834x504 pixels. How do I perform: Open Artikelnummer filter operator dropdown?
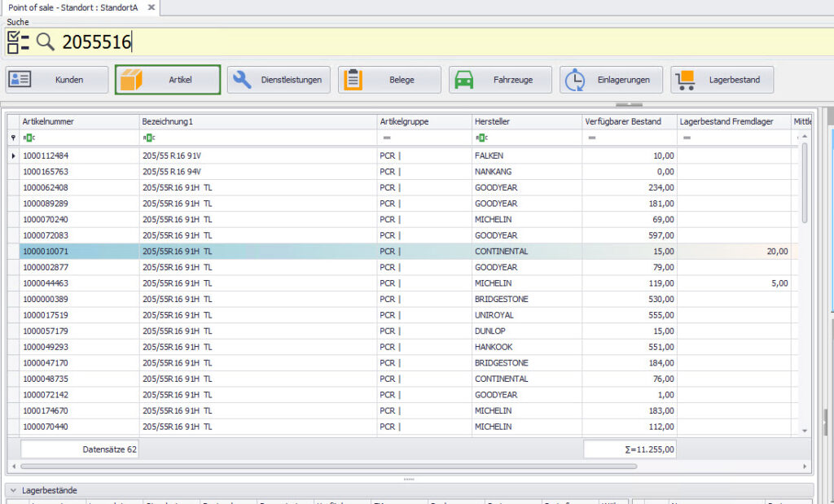[29, 138]
